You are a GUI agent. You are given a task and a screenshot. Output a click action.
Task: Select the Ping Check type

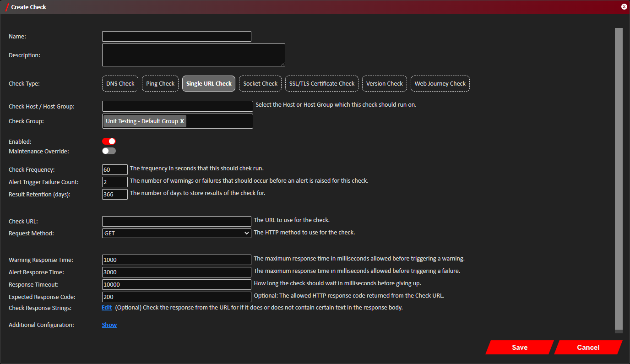(160, 84)
